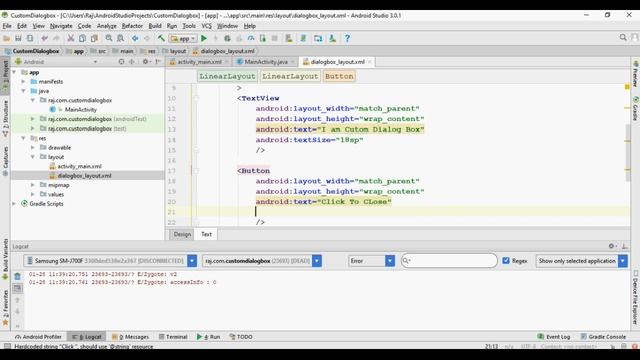Open the Structure side panel tab

tap(5, 118)
